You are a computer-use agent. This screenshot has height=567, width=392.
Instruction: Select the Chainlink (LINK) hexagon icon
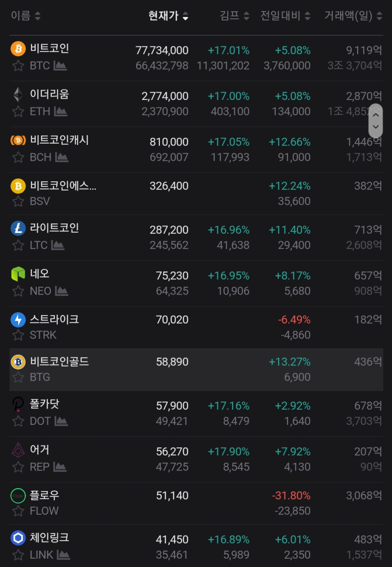(17, 538)
